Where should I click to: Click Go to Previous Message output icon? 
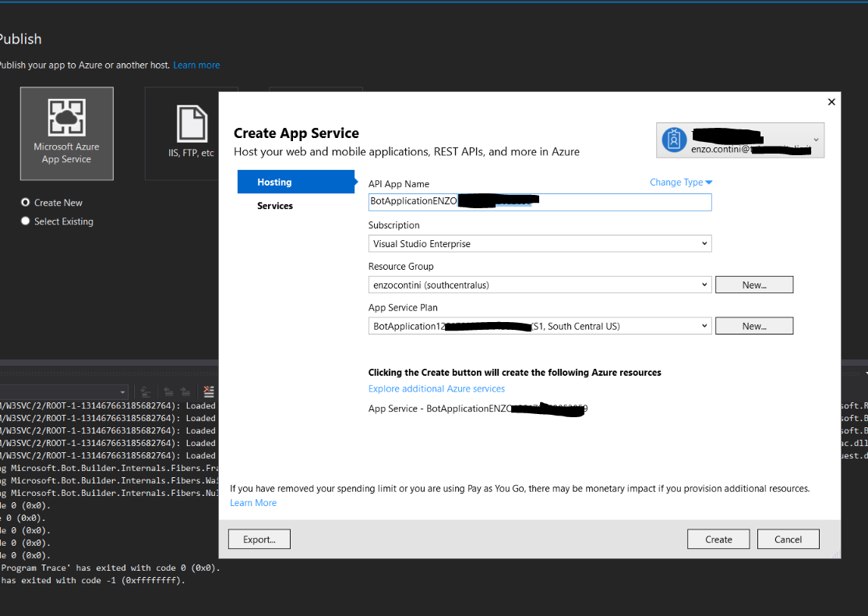(x=168, y=391)
